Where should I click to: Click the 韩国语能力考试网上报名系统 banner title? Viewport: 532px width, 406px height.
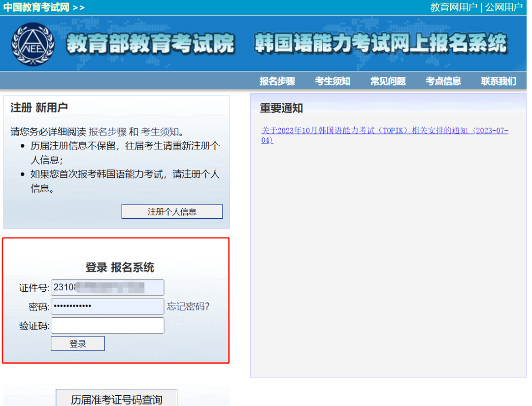click(x=381, y=43)
